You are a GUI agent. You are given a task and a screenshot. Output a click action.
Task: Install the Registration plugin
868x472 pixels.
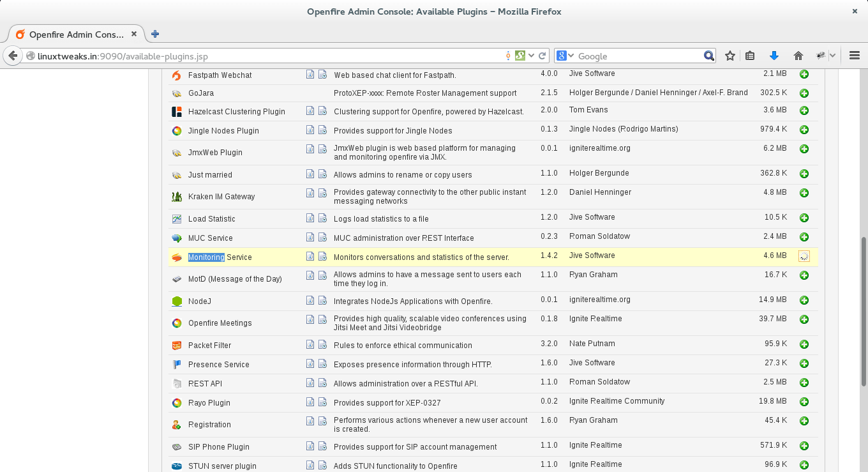804,422
